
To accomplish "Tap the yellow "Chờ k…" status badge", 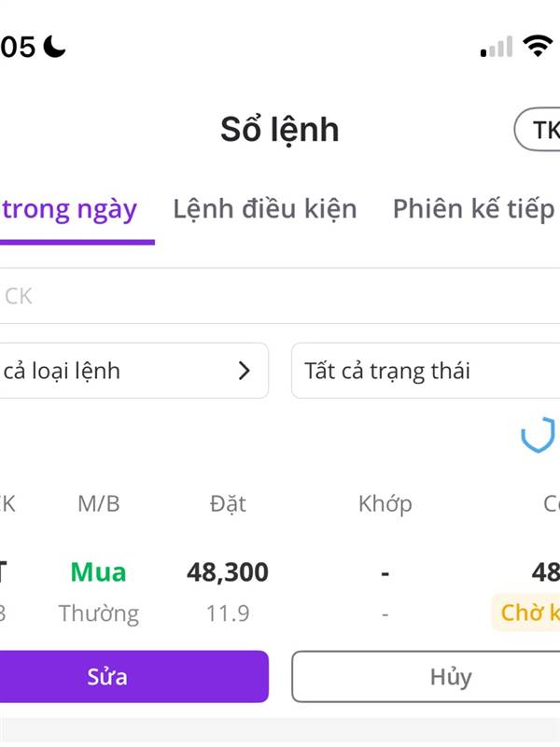I will click(x=527, y=613).
